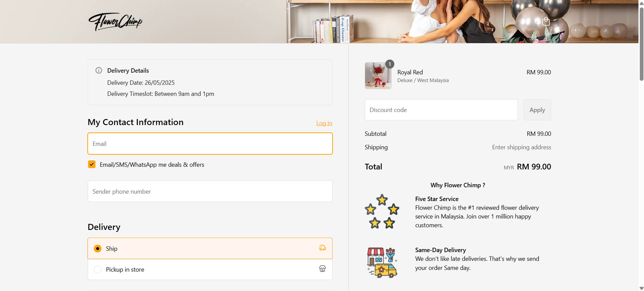Click the Five Star Service stars icon

point(382,211)
